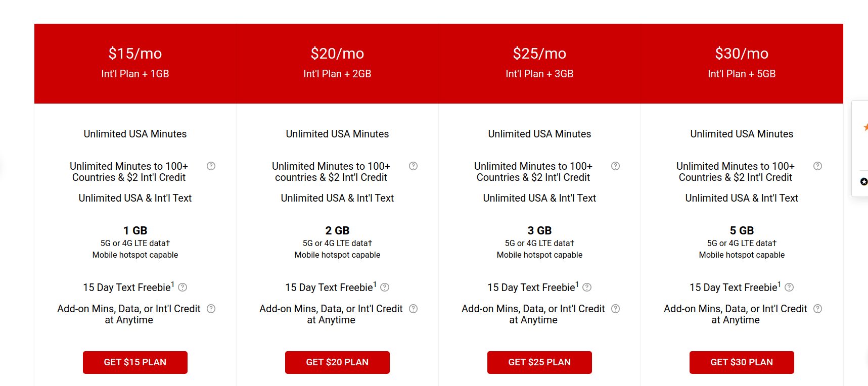This screenshot has width=868, height=386.
Task: Show Add-on Mins info for $25 plan
Action: (x=616, y=309)
